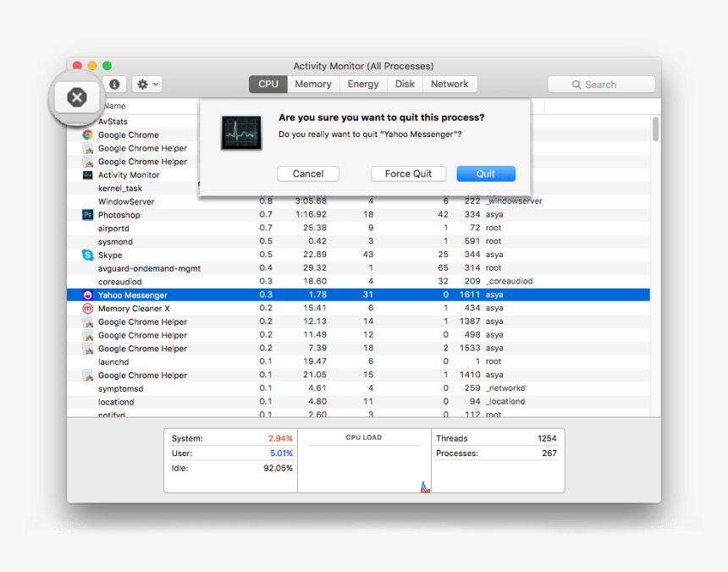
Task: Click the 1:16.92 CPU time cell
Action: 311,214
